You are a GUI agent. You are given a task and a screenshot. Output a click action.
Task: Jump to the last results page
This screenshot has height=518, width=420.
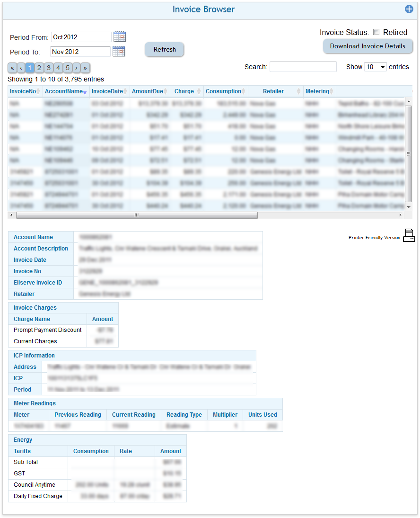tap(85, 68)
